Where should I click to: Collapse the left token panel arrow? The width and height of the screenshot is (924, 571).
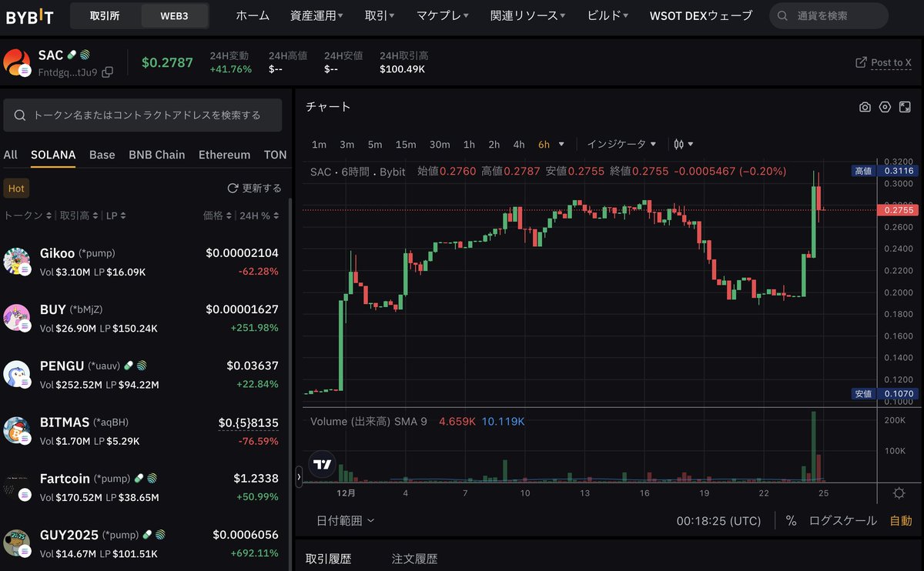pyautogui.click(x=300, y=477)
